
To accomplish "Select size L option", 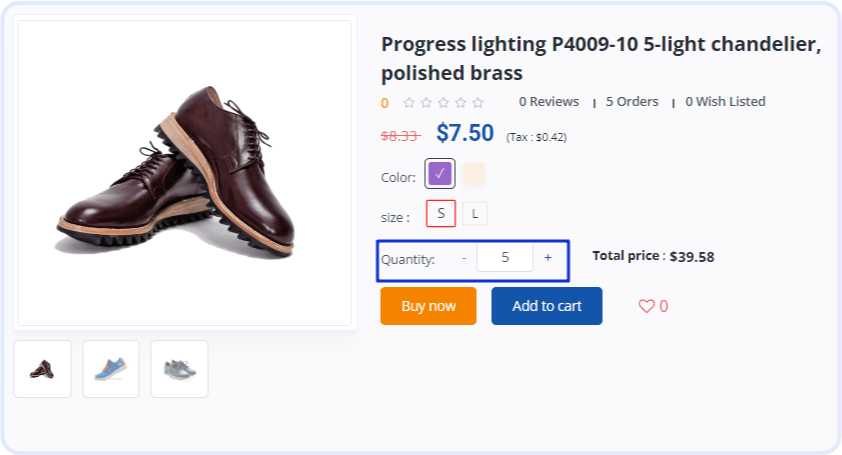I will coord(475,214).
